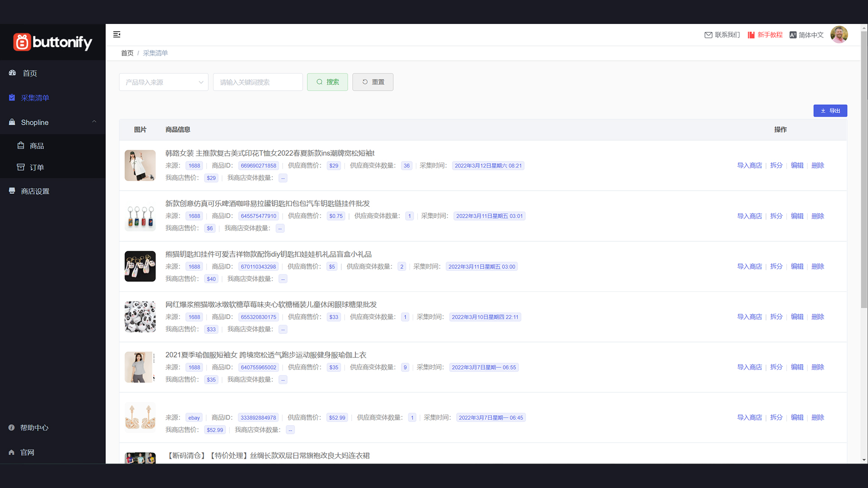868x488 pixels.
Task: Click the blue 导出 export button
Action: (830, 111)
